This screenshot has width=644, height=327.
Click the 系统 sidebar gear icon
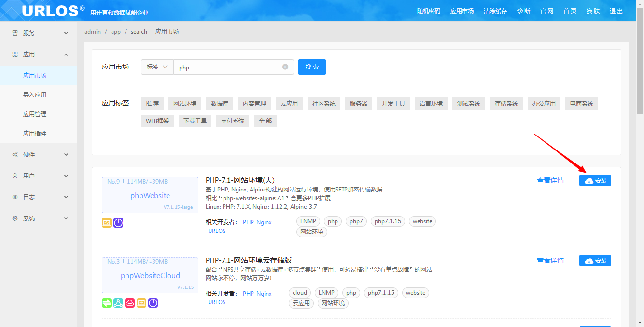[x=15, y=218]
